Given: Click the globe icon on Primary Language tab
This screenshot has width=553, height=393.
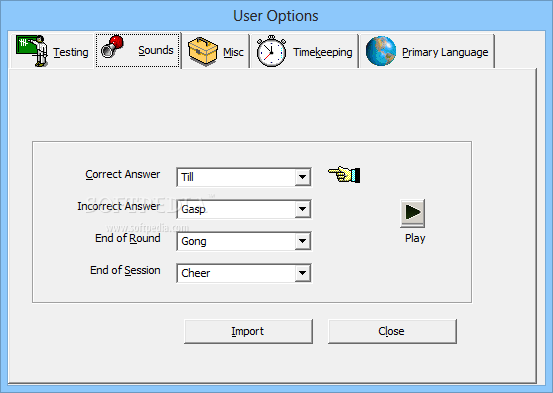Looking at the screenshot, I should click(381, 51).
